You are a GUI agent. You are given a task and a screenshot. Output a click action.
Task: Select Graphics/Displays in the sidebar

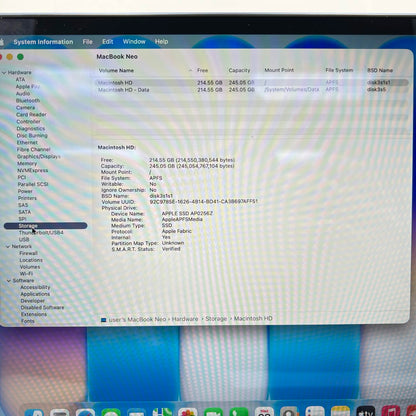click(x=39, y=156)
